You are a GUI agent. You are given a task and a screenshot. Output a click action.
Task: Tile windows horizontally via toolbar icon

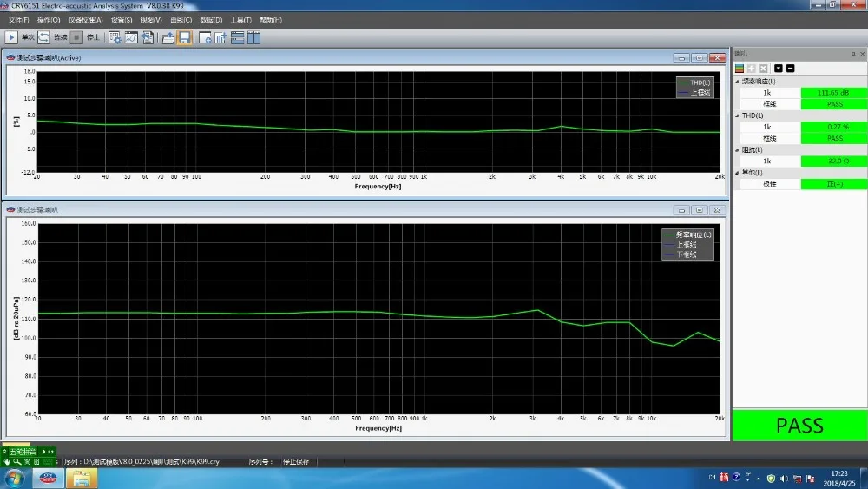(238, 37)
